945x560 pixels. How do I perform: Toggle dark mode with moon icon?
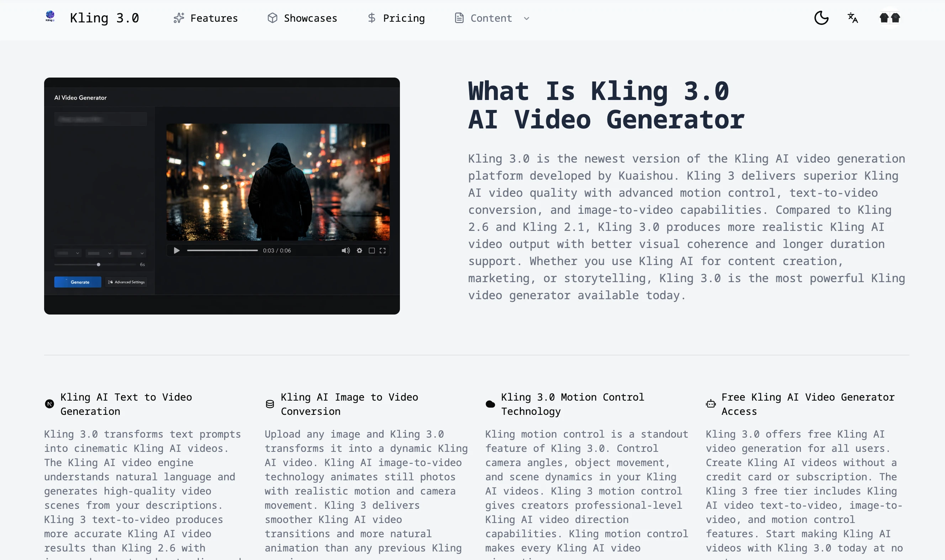click(821, 18)
